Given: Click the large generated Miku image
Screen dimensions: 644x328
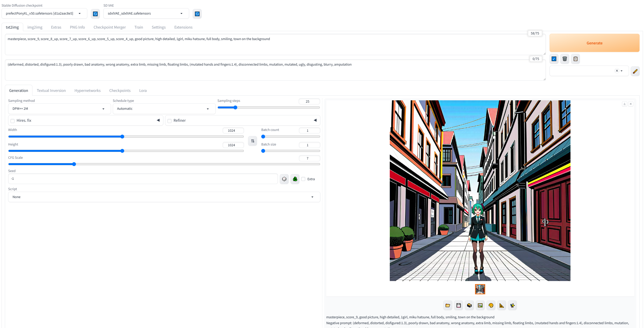Looking at the screenshot, I should coord(480,191).
